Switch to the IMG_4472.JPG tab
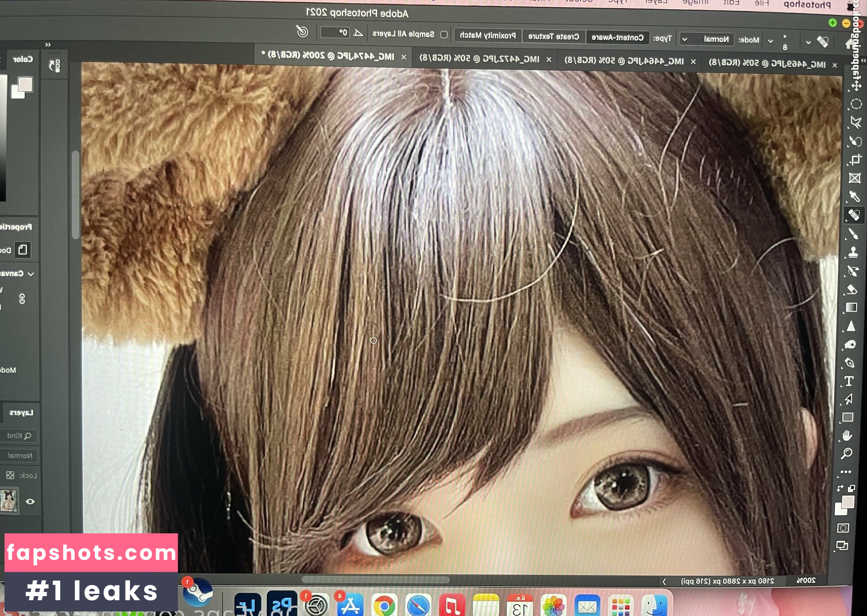The height and width of the screenshot is (616, 867). pyautogui.click(x=479, y=59)
